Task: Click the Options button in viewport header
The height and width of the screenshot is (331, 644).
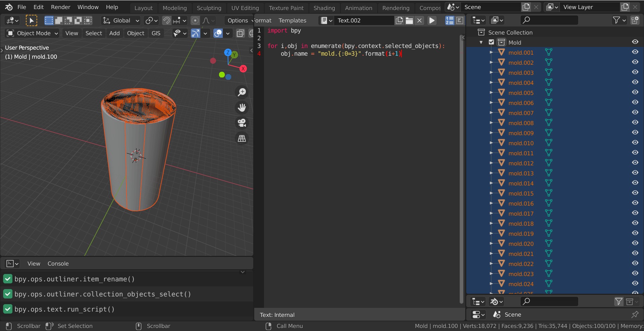Action: click(x=237, y=20)
